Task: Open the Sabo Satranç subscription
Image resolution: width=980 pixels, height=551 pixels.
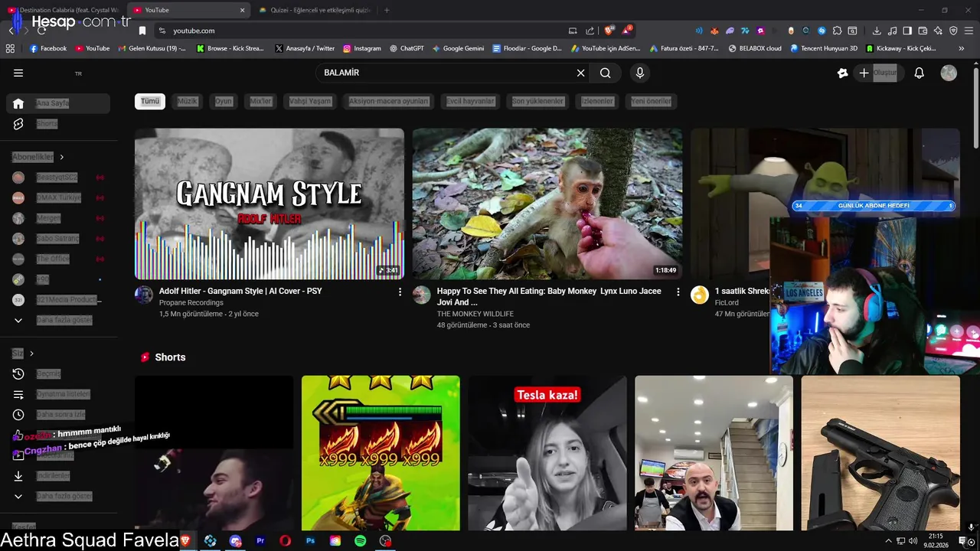Action: click(58, 239)
